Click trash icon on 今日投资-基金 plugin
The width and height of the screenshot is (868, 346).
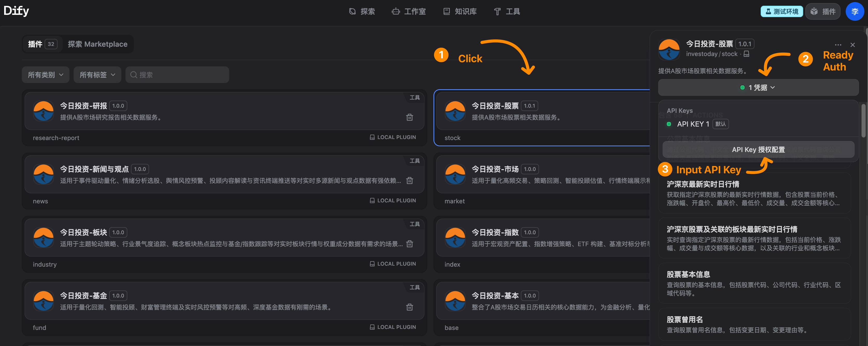click(x=409, y=307)
